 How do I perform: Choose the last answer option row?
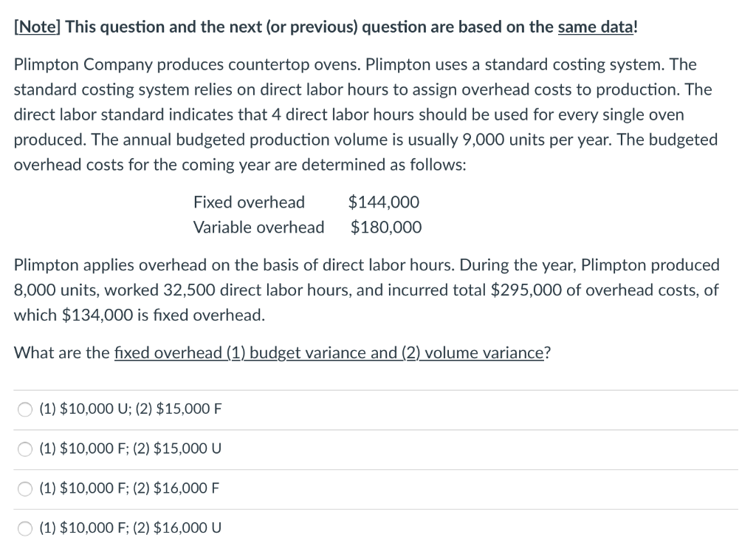tap(129, 528)
